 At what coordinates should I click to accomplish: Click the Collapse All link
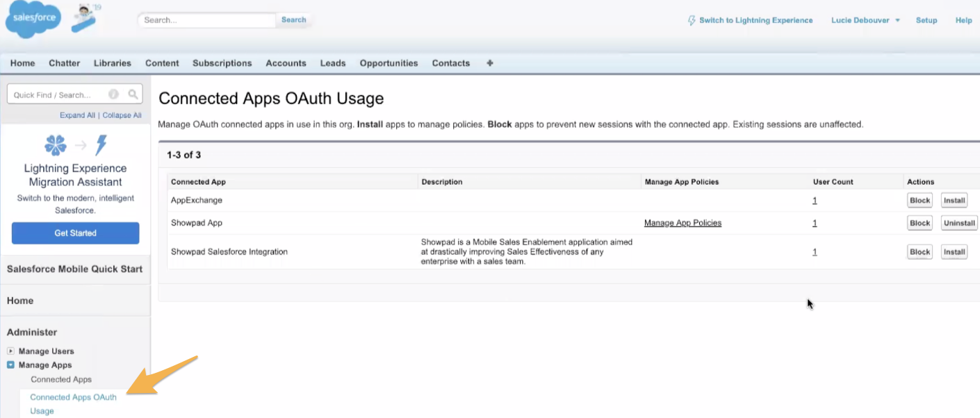(x=122, y=115)
